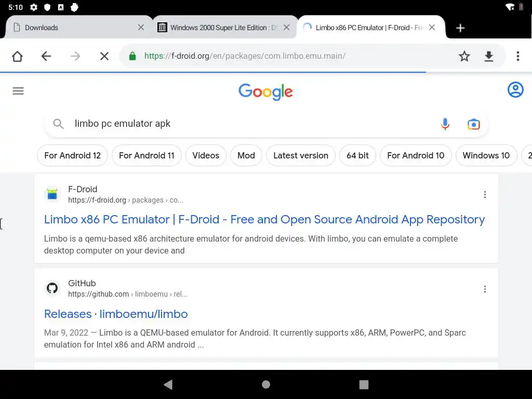Go forward with the forward arrow

coord(75,56)
